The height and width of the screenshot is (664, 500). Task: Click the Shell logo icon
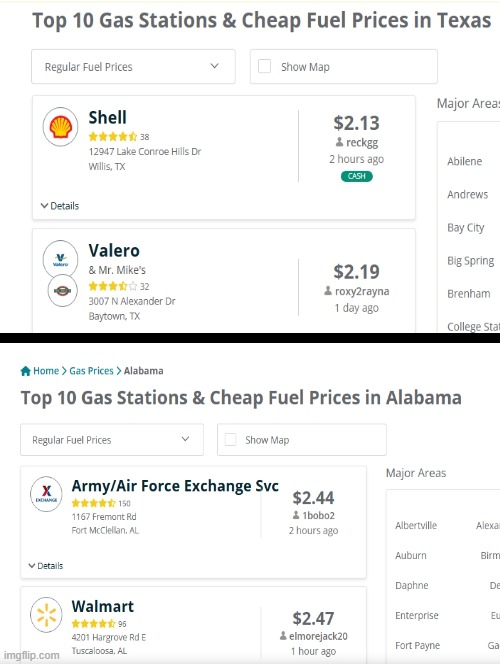(x=61, y=127)
